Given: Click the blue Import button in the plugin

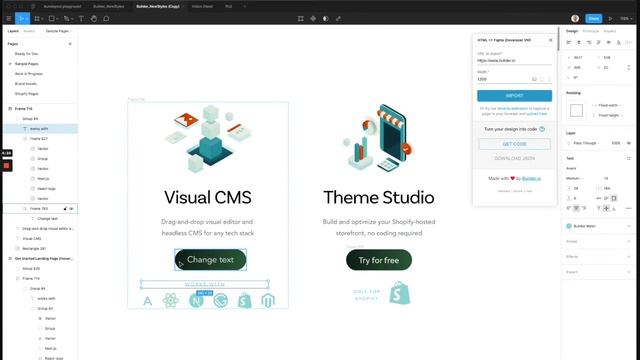Looking at the screenshot, I should 514,96.
